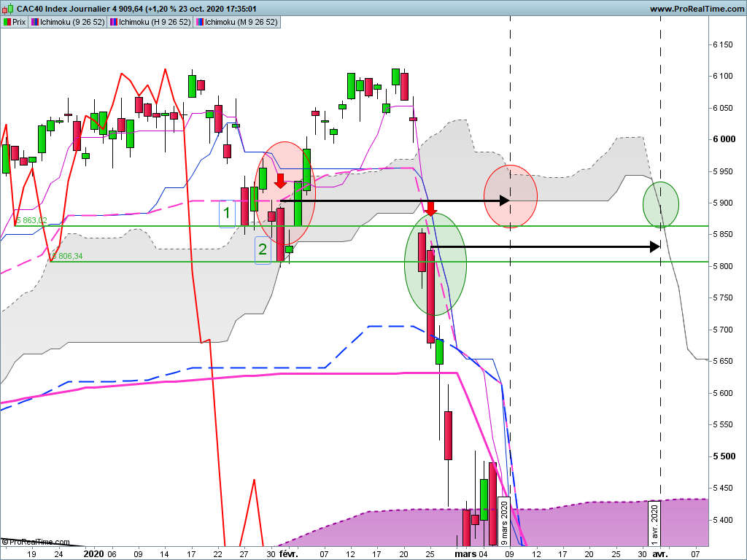747x560 pixels.
Task: Click the 6 000 price axis label
Action: pyautogui.click(x=724, y=139)
